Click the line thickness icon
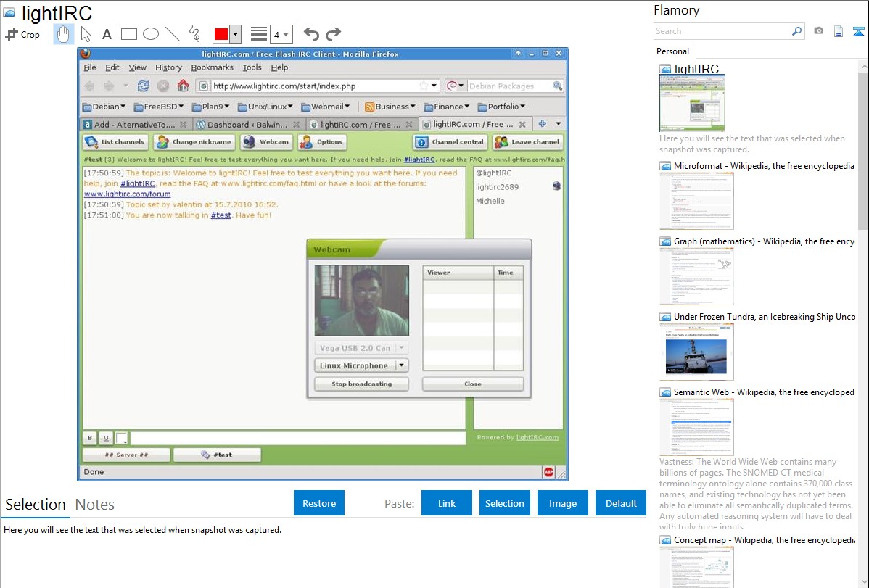Screen dimensions: 869x588 258,34
